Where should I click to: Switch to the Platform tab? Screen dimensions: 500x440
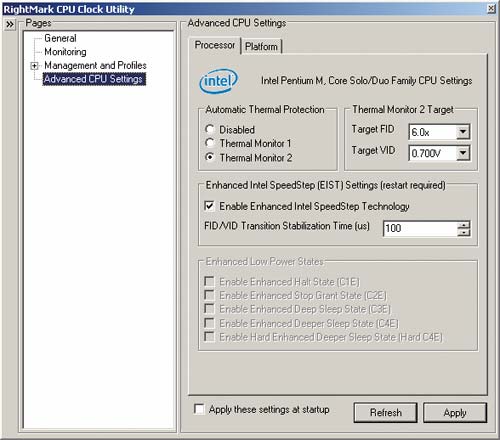(261, 47)
